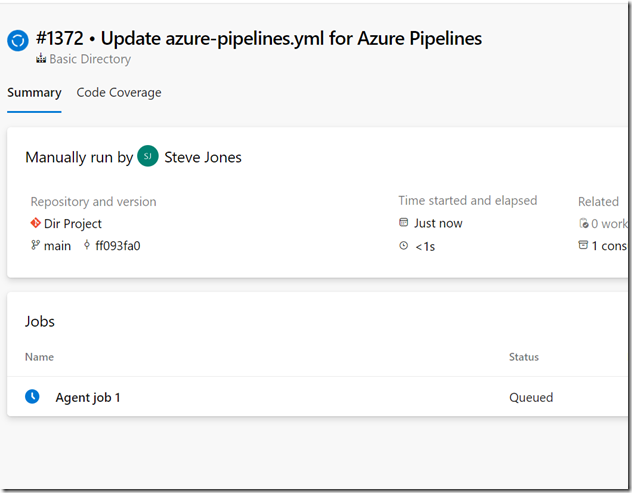Viewport: 632px width, 493px height.
Task: Open commit ff093fa0
Action: click(118, 246)
